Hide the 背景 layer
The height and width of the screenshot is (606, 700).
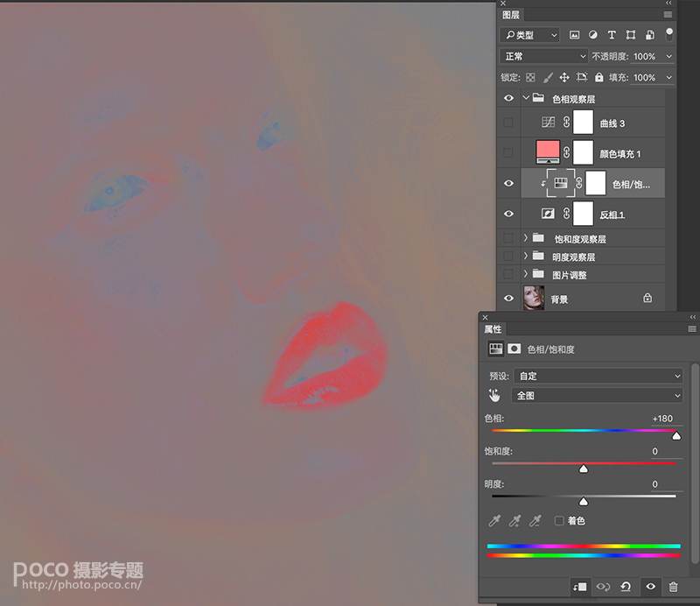pyautogui.click(x=508, y=298)
